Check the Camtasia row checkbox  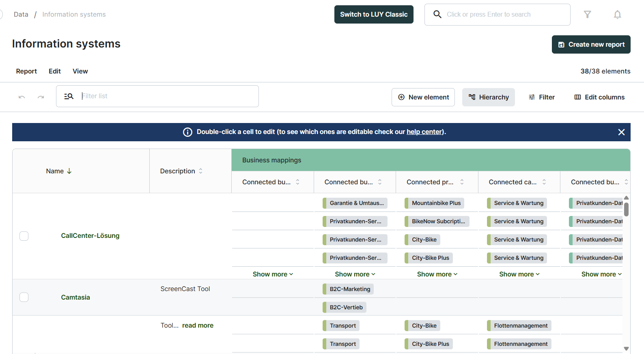pos(24,297)
